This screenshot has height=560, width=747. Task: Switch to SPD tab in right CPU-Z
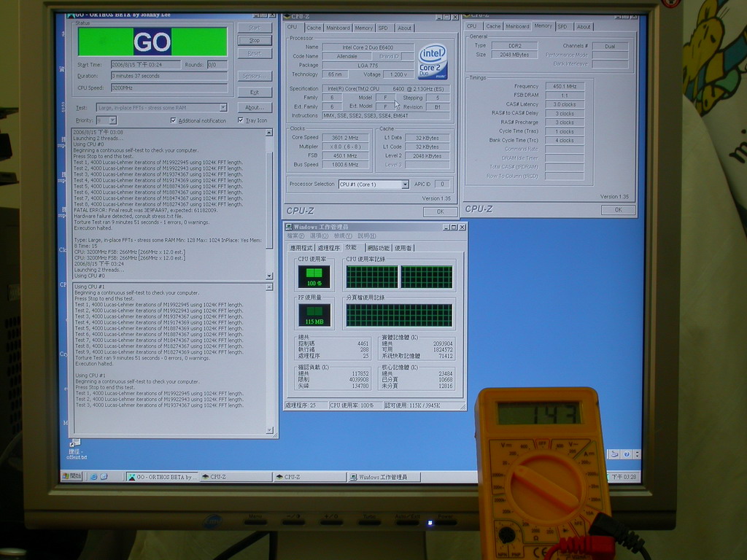tap(562, 27)
